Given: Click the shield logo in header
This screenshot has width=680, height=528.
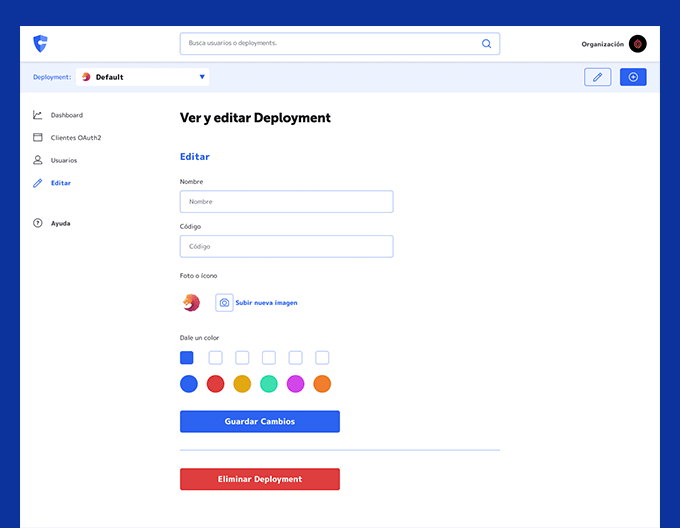Looking at the screenshot, I should (40, 44).
